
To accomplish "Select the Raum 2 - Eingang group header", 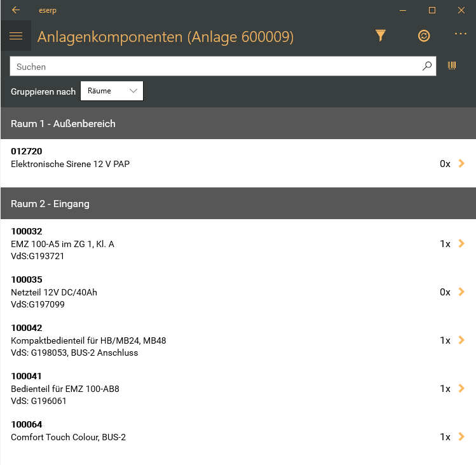I will 238,204.
